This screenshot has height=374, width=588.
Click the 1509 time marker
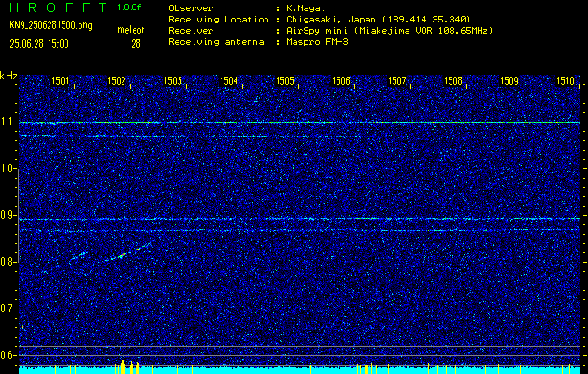pos(509,80)
